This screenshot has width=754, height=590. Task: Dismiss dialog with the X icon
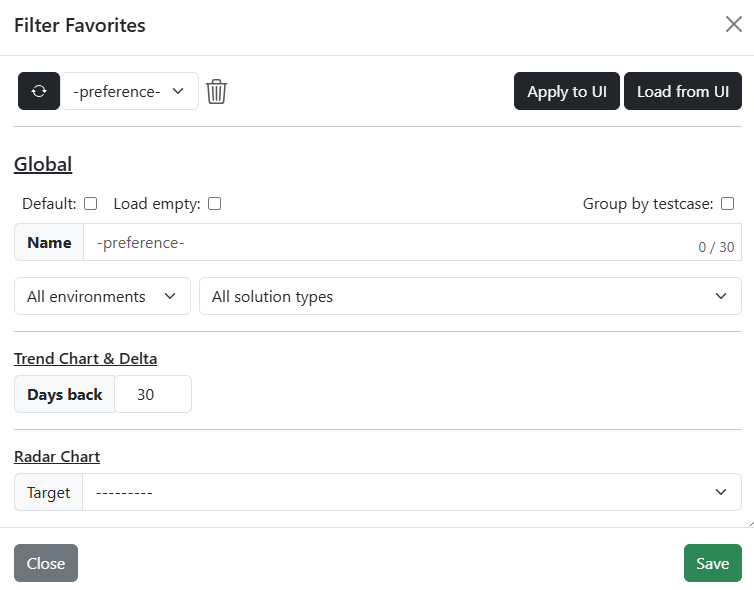tap(733, 25)
